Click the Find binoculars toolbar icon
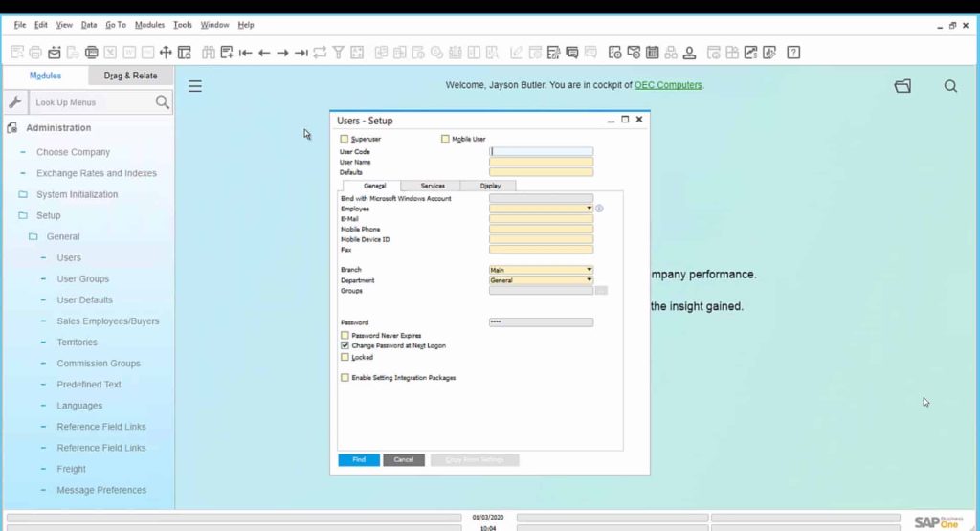The image size is (980, 531). 208,53
